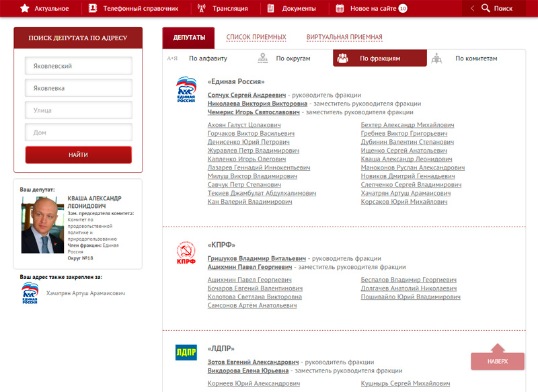Click the left chevron beside Поиск
The height and width of the screenshot is (392, 538).
tap(473, 8)
